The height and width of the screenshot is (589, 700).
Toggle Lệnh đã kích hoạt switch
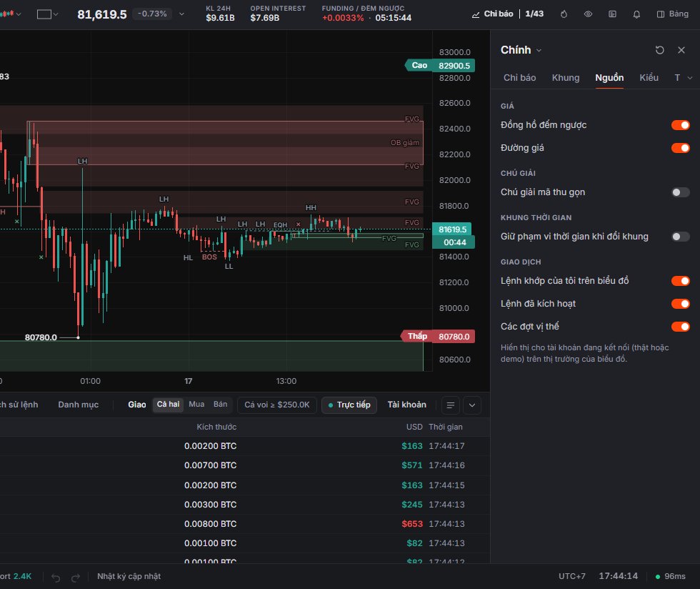[x=680, y=304]
